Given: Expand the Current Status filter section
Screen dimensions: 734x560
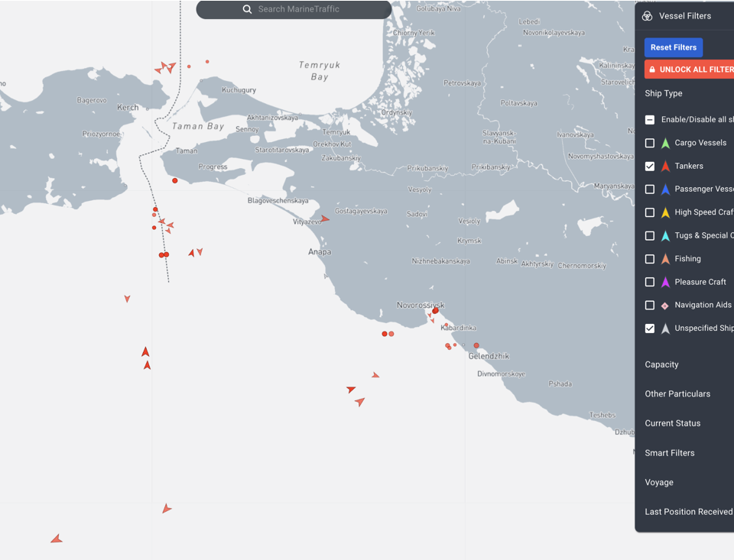Looking at the screenshot, I should (x=673, y=423).
